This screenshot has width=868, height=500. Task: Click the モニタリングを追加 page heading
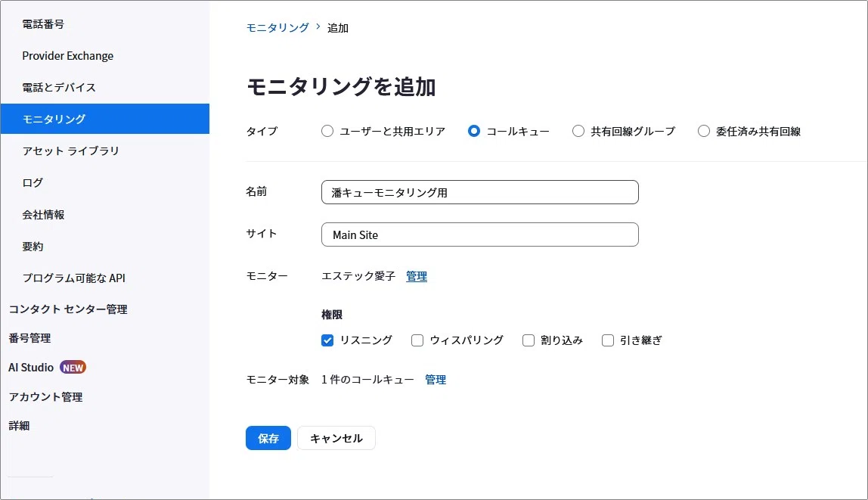(341, 87)
